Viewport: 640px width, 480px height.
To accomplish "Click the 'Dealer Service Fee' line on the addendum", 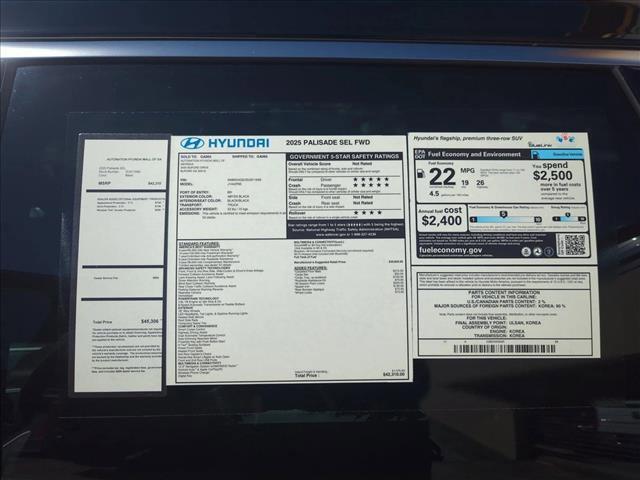I will [126, 278].
